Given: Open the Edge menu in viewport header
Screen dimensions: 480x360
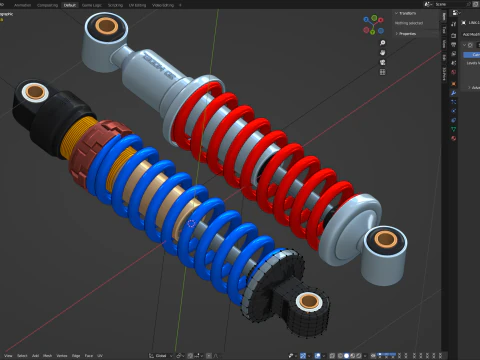Looking at the screenshot, I should point(76,356).
